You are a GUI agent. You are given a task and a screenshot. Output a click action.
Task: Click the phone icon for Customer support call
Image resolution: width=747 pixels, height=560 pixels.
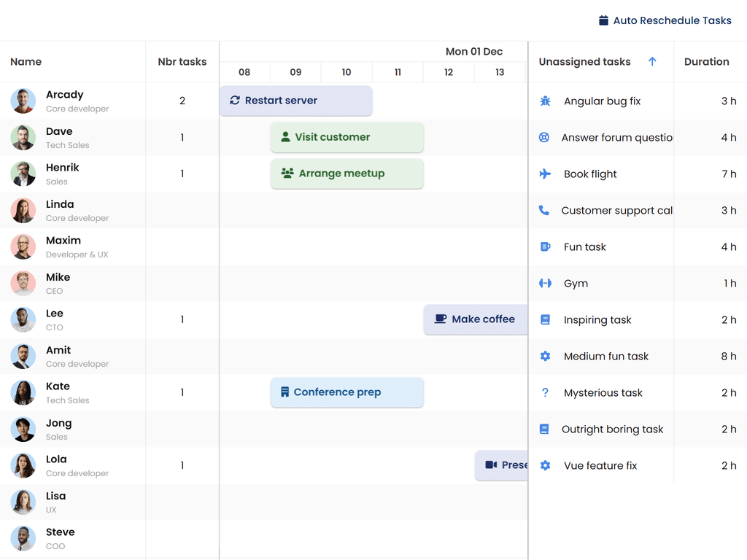[x=544, y=210]
